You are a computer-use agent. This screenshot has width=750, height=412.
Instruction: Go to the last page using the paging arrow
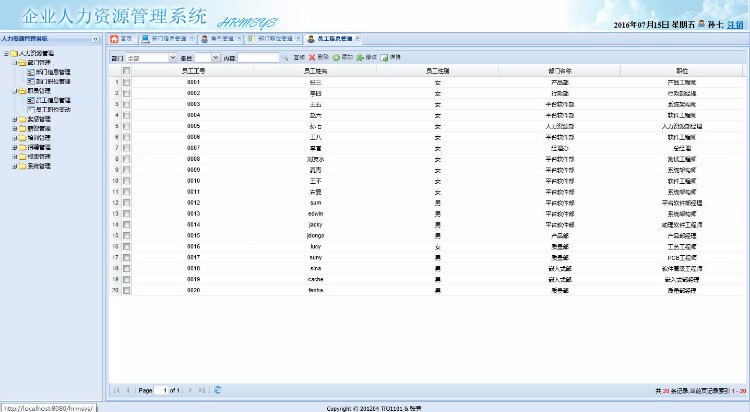[202, 390]
